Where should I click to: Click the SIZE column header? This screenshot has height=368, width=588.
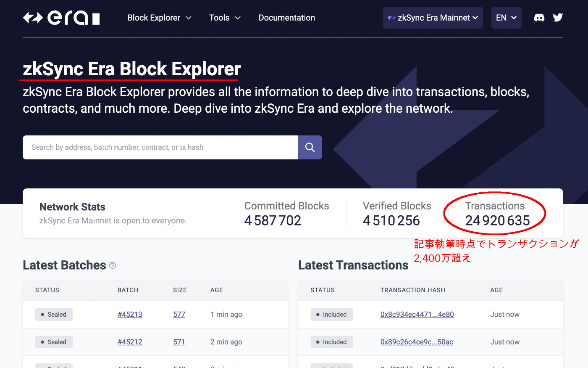[x=180, y=290]
